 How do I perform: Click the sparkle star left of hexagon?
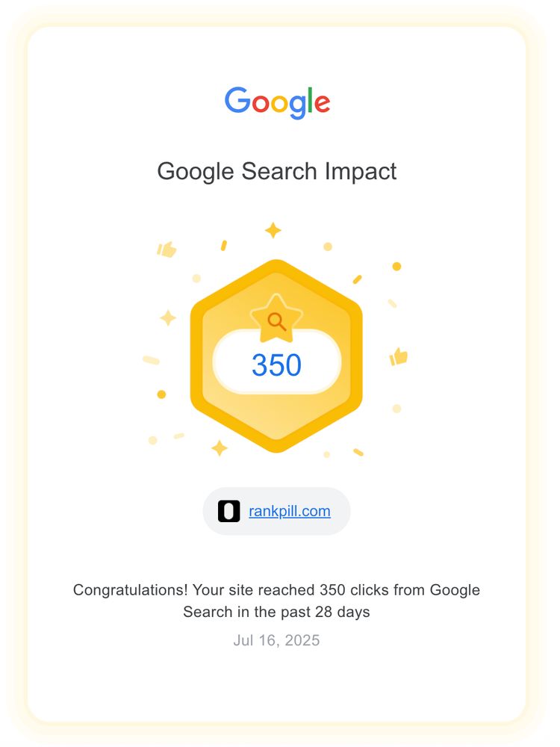point(167,317)
